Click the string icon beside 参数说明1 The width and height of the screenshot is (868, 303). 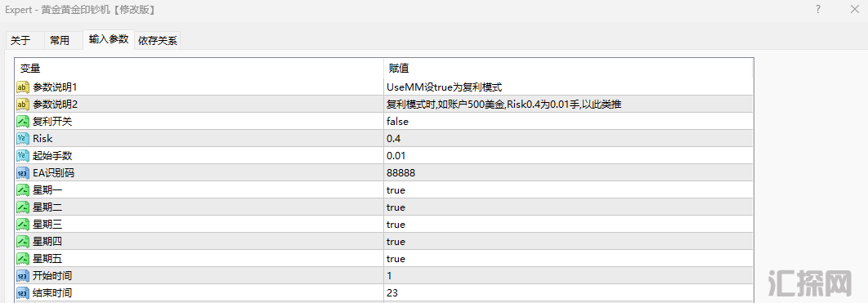point(23,87)
